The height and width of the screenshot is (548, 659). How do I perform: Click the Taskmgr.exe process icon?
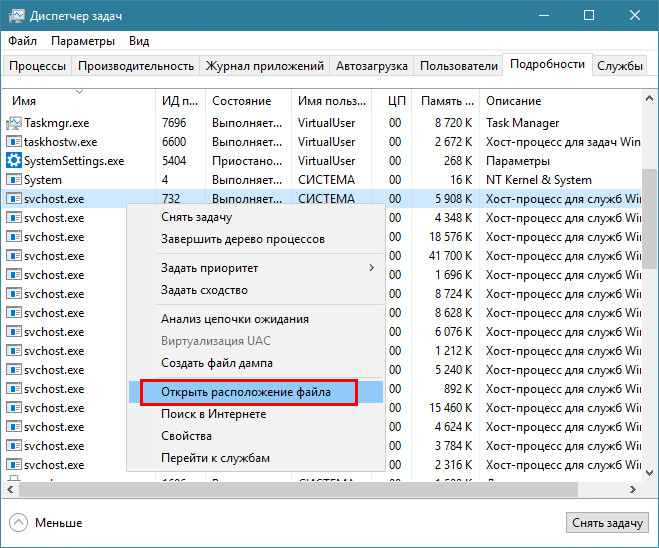click(x=14, y=123)
